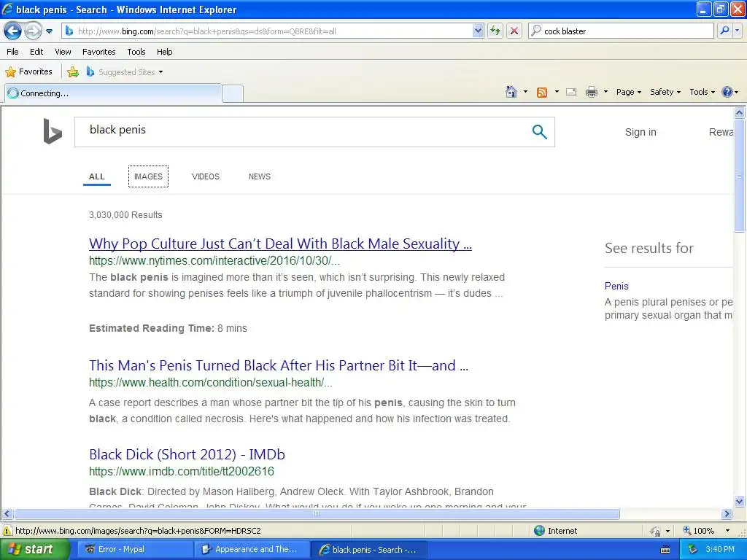Open 'Why Pop Culture Just Can't Deal' result
Image resolution: width=747 pixels, height=560 pixels.
coord(280,244)
